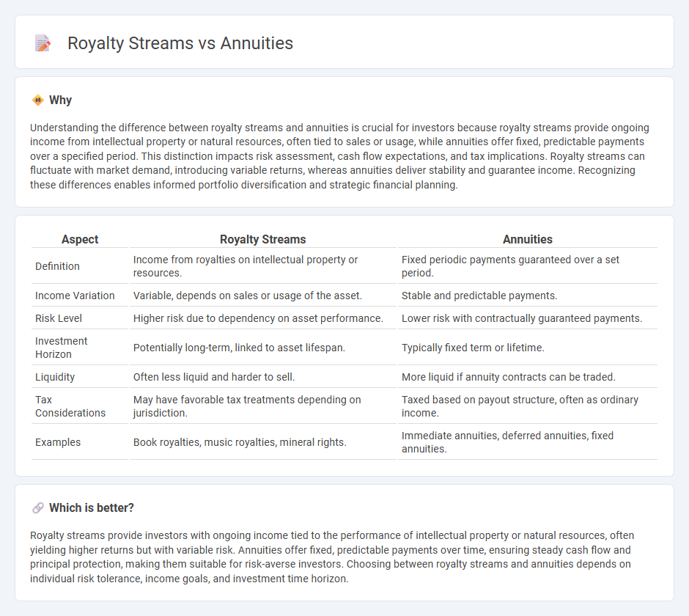Click the chain link icon beside Which is better?
The height and width of the screenshot is (616, 689).
pos(38,508)
